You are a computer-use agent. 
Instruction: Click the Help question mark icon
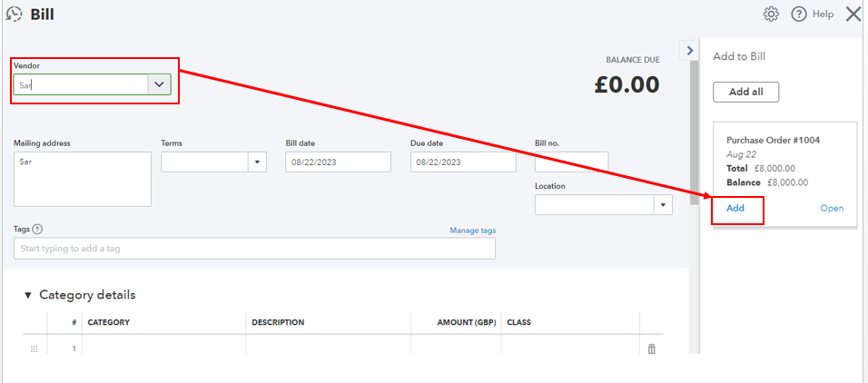click(x=799, y=14)
